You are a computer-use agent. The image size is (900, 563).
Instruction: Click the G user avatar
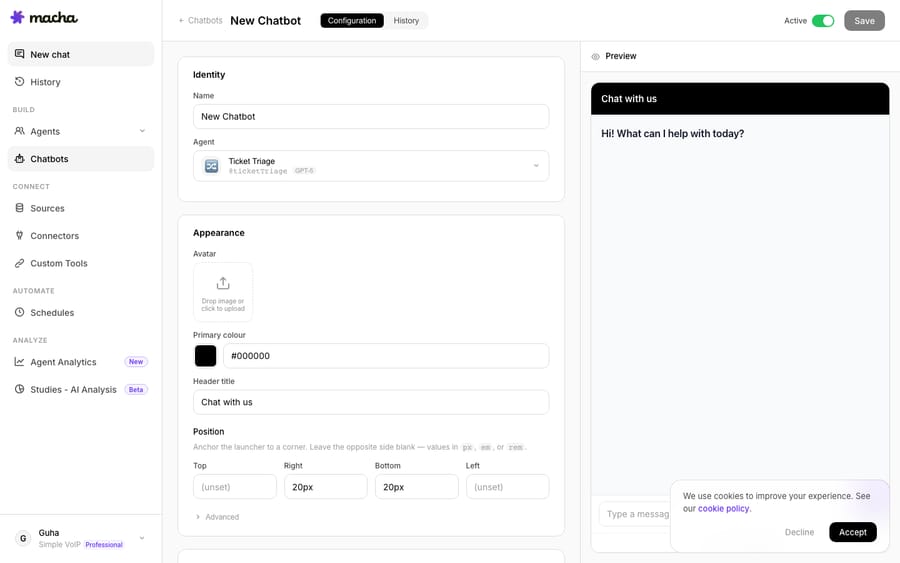tap(23, 538)
